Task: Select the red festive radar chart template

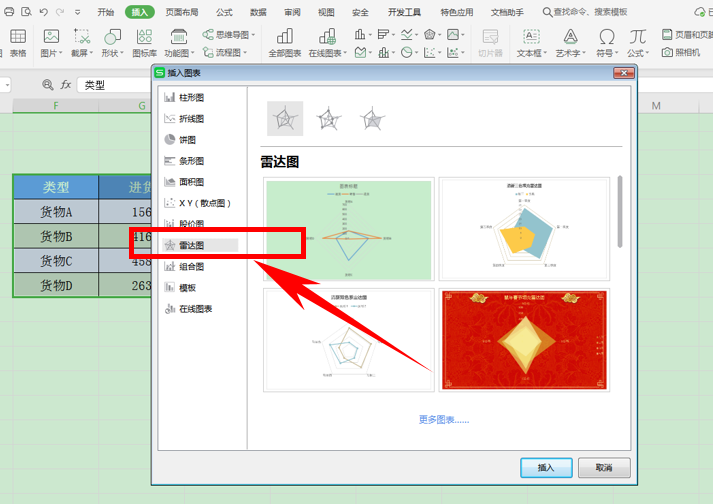Action: pyautogui.click(x=524, y=340)
